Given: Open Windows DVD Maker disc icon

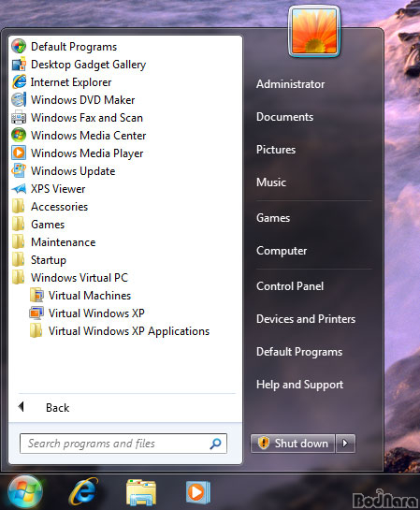Looking at the screenshot, I should 19,99.
